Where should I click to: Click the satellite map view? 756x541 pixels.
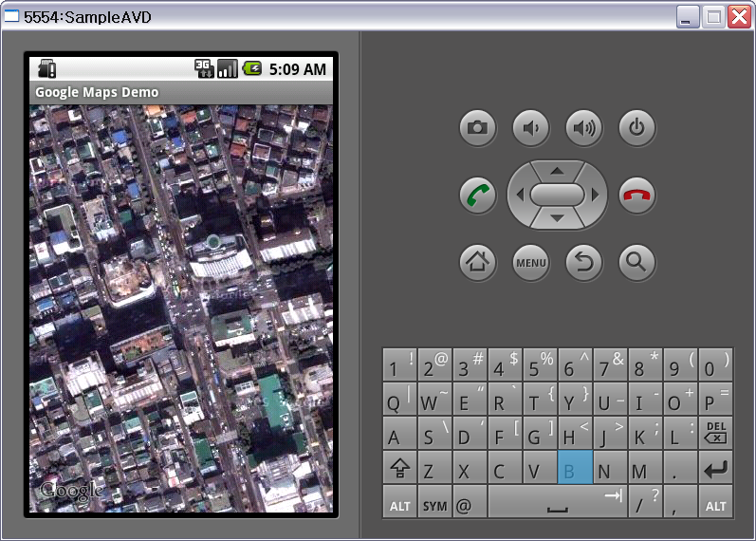181,308
